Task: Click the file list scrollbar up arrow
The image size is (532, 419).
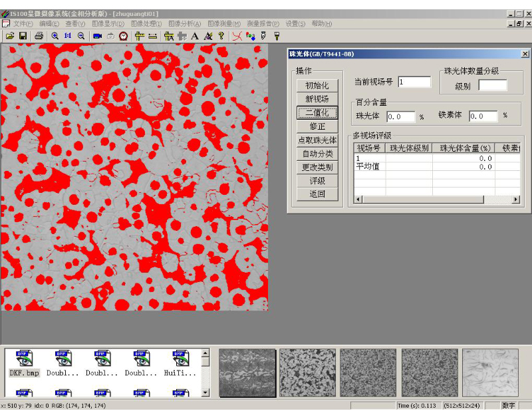Action: [x=205, y=353]
